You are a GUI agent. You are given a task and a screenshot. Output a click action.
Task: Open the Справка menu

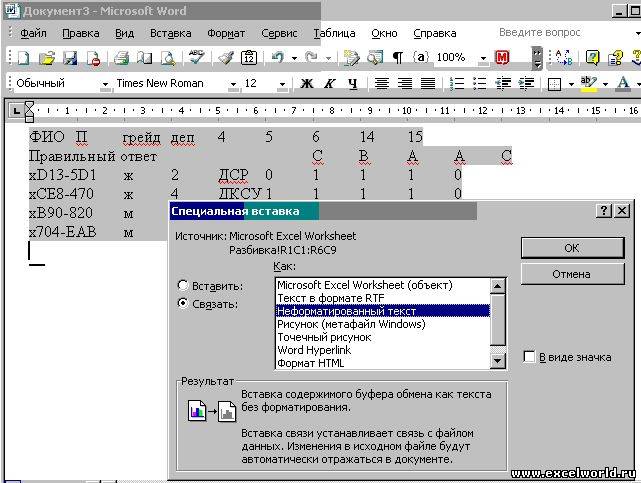click(x=435, y=33)
